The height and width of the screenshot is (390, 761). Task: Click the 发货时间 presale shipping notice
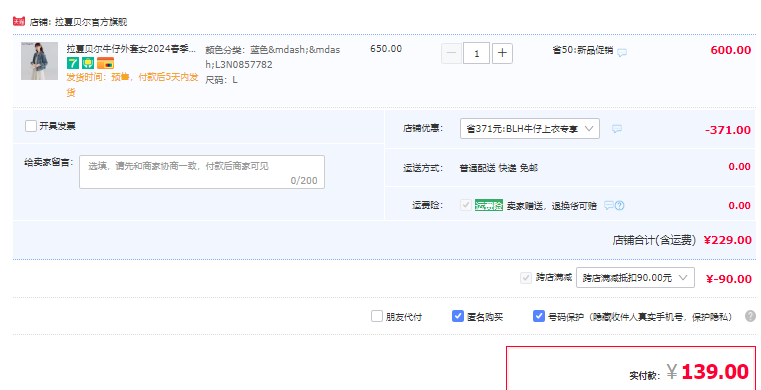point(132,85)
